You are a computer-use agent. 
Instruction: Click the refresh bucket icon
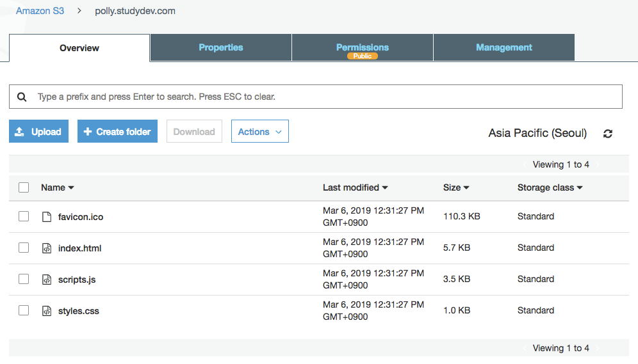(607, 134)
